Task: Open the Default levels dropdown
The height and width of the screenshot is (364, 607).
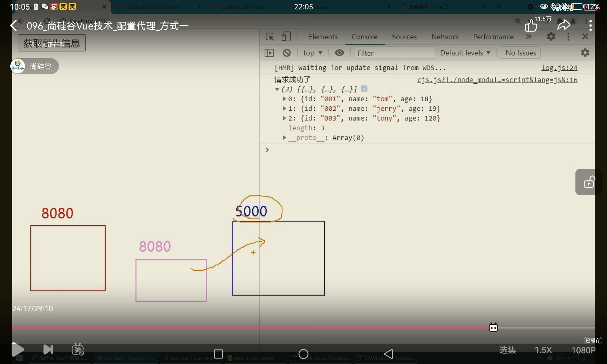Action: [465, 53]
